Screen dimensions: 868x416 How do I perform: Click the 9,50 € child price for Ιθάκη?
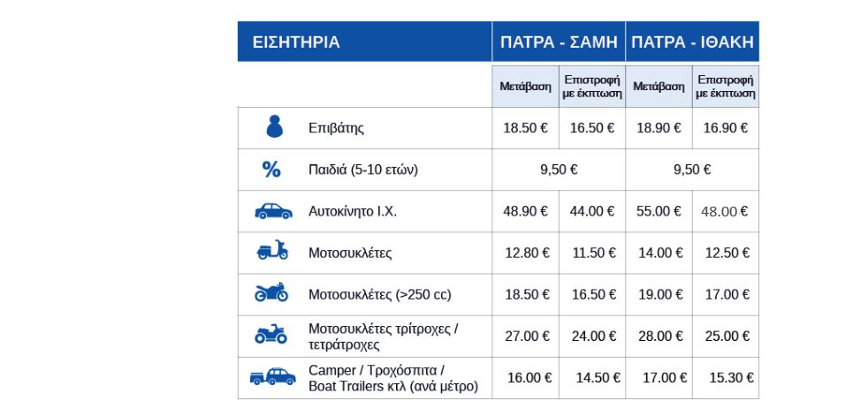click(x=692, y=170)
